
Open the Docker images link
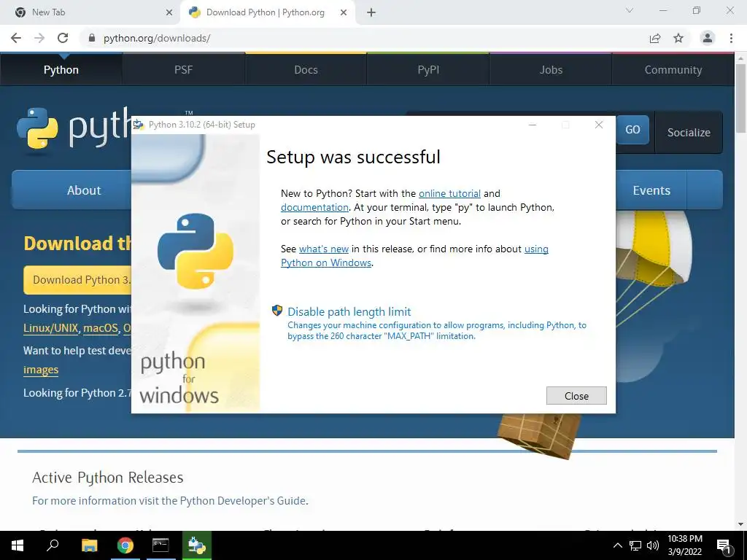pyautogui.click(x=41, y=370)
